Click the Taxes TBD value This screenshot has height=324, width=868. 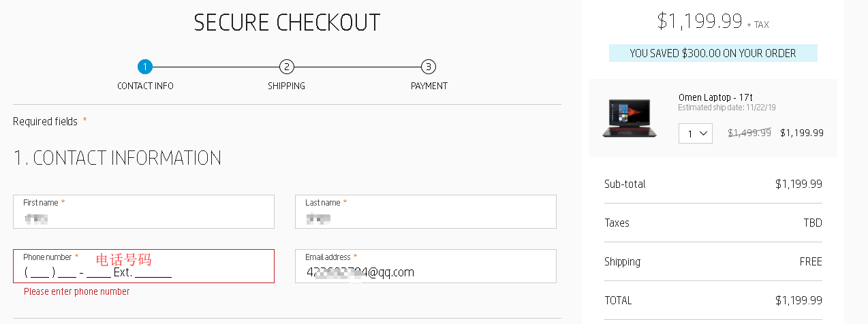coord(812,223)
